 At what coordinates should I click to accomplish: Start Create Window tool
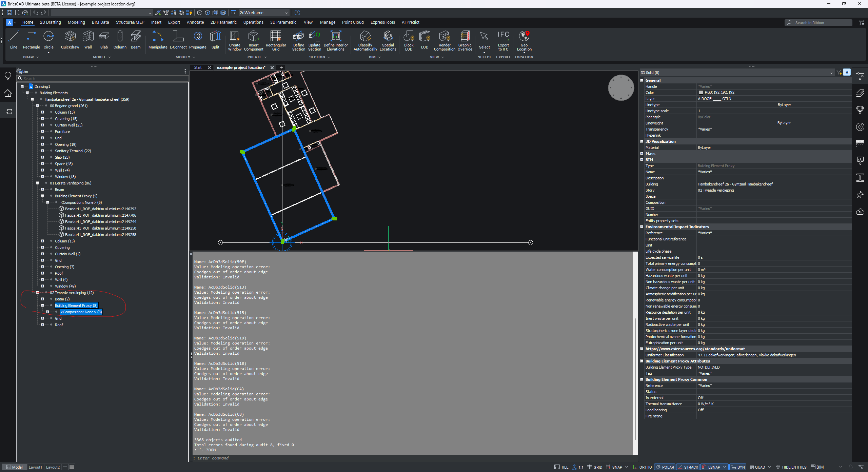(235, 41)
